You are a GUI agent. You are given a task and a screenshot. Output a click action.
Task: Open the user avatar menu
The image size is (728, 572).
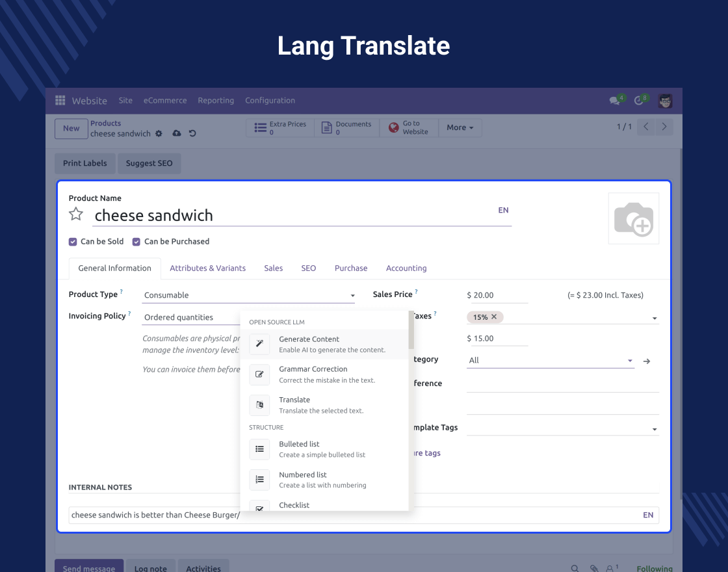(665, 101)
